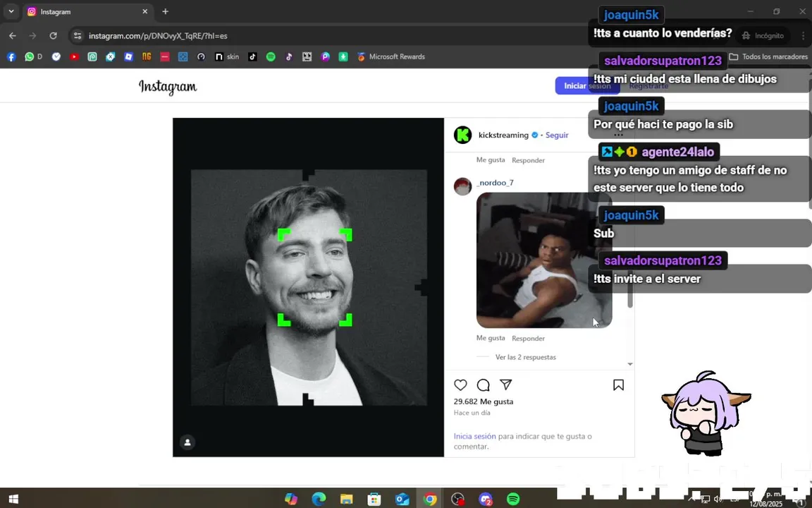Close the Instagram tab
Image resolution: width=812 pixels, height=508 pixels.
click(144, 11)
